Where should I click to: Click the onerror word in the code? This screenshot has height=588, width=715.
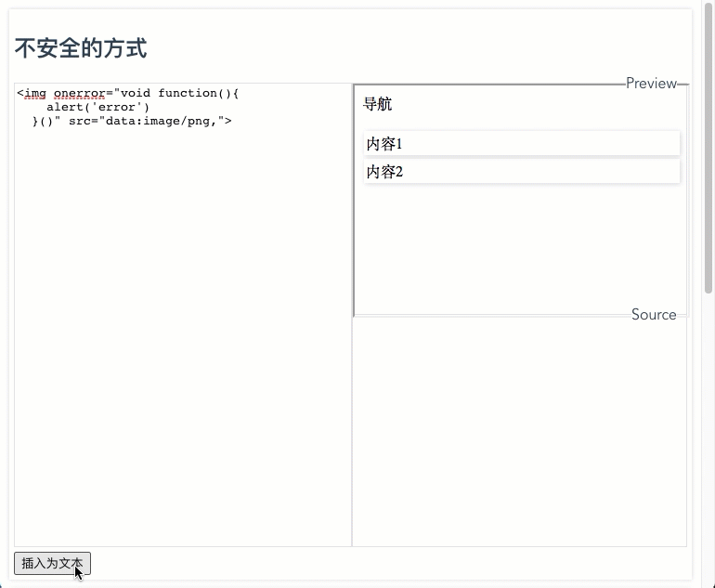[x=79, y=93]
